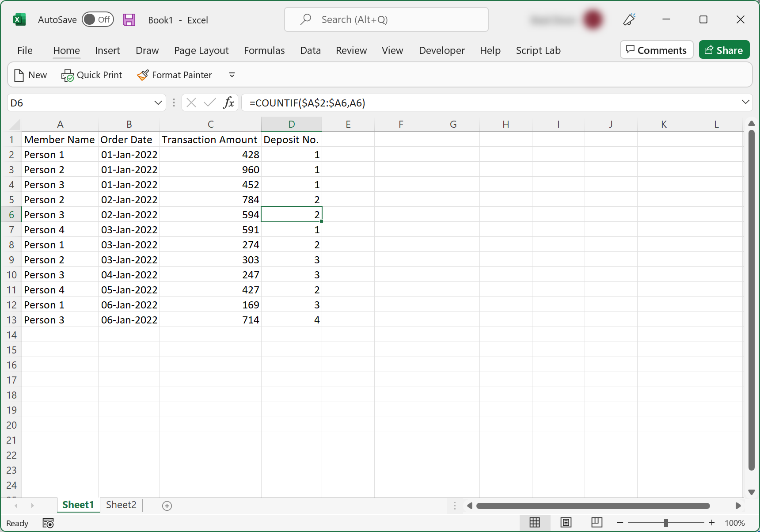Open the Comments pane button
This screenshot has height=532, width=760.
pyautogui.click(x=657, y=50)
